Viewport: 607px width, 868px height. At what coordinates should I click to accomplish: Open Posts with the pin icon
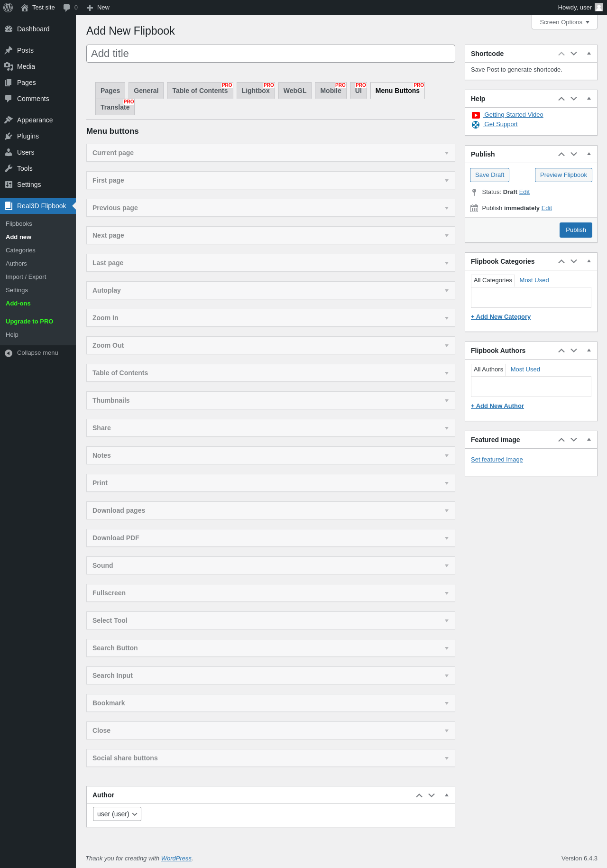pyautogui.click(x=38, y=50)
